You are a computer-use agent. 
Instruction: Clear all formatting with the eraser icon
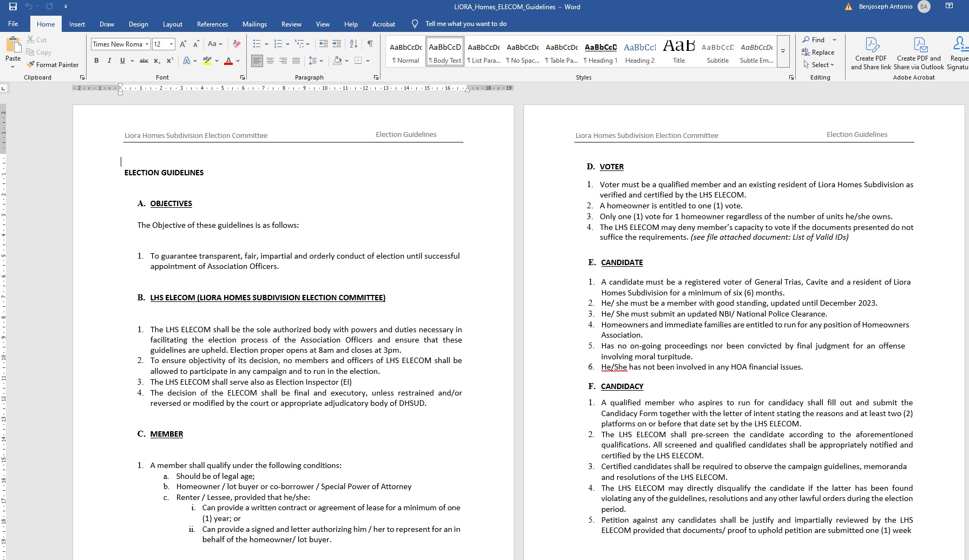click(x=237, y=44)
